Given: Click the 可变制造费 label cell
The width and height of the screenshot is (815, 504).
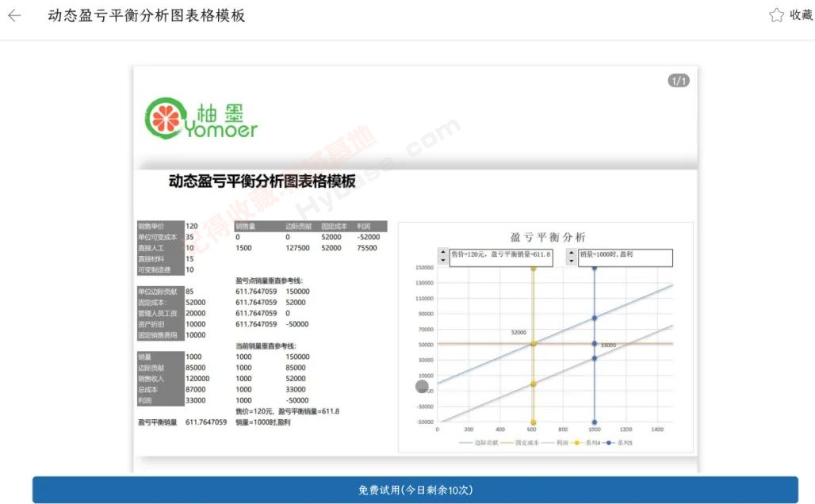Looking at the screenshot, I should (x=161, y=269).
